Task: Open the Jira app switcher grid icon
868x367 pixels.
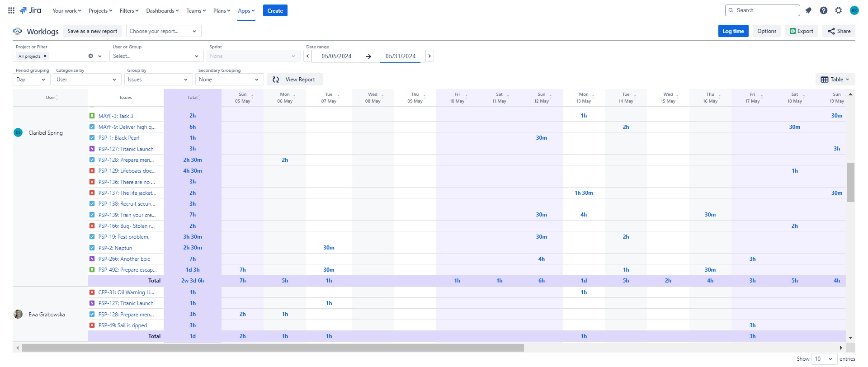Action: (x=11, y=10)
